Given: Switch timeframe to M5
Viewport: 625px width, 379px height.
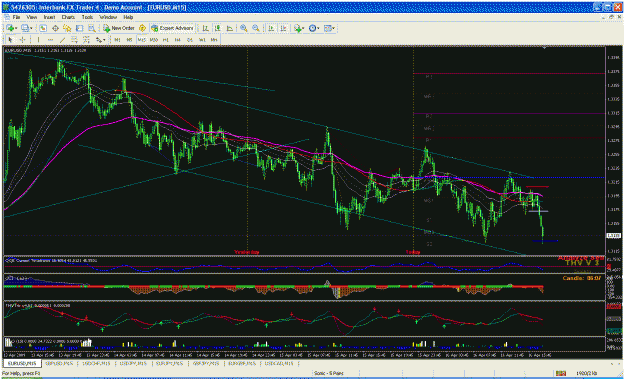Looking at the screenshot, I should pyautogui.click(x=130, y=40).
